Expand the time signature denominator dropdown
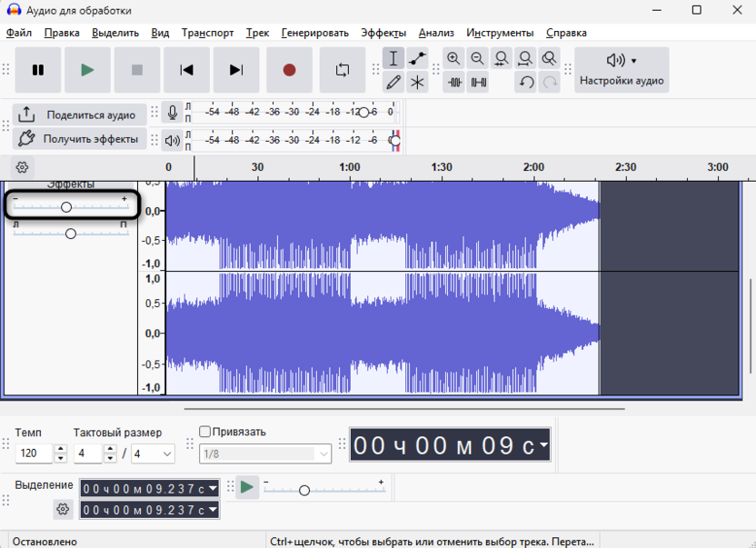The width and height of the screenshot is (756, 548). pos(167,453)
